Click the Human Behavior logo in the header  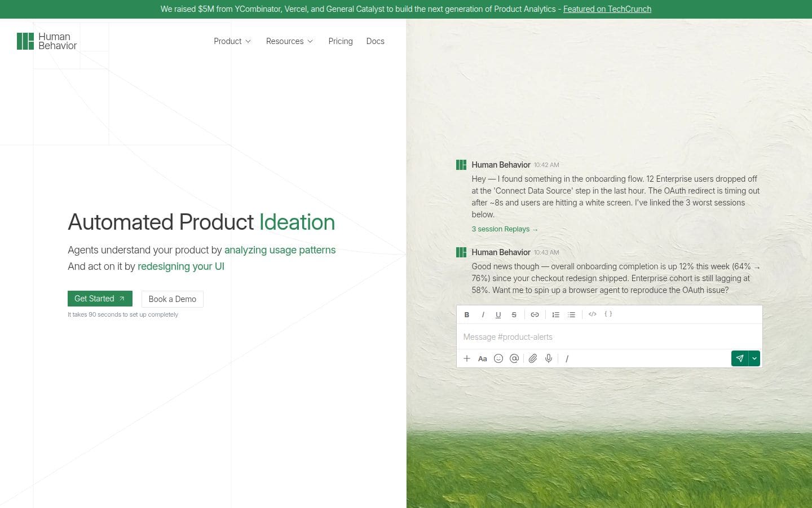(47, 41)
